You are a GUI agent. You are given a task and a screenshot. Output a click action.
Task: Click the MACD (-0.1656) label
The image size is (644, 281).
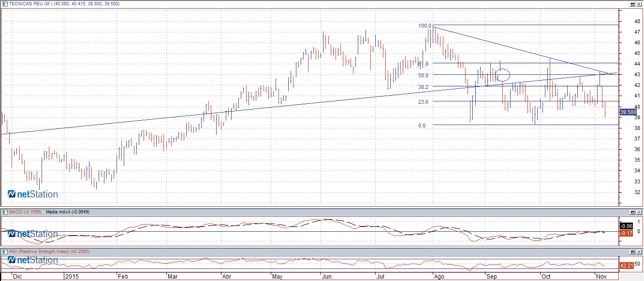tap(26, 212)
